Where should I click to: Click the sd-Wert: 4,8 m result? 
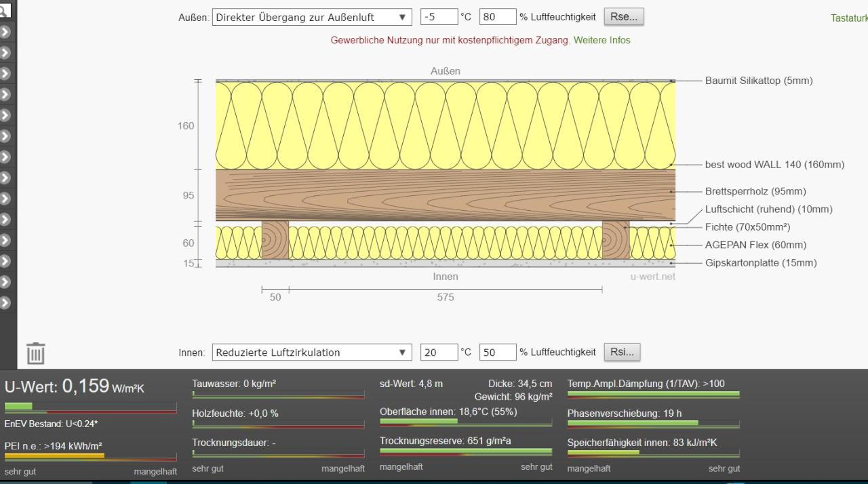[x=411, y=384]
